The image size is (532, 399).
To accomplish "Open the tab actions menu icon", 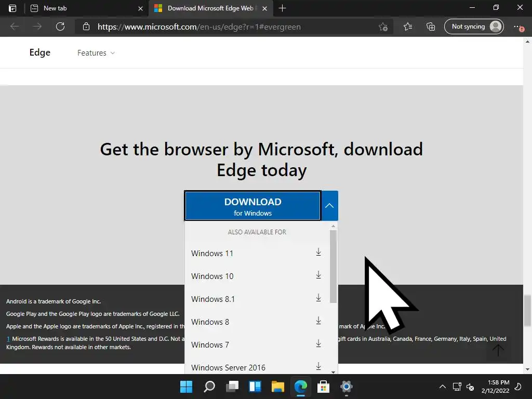I will click(12, 8).
